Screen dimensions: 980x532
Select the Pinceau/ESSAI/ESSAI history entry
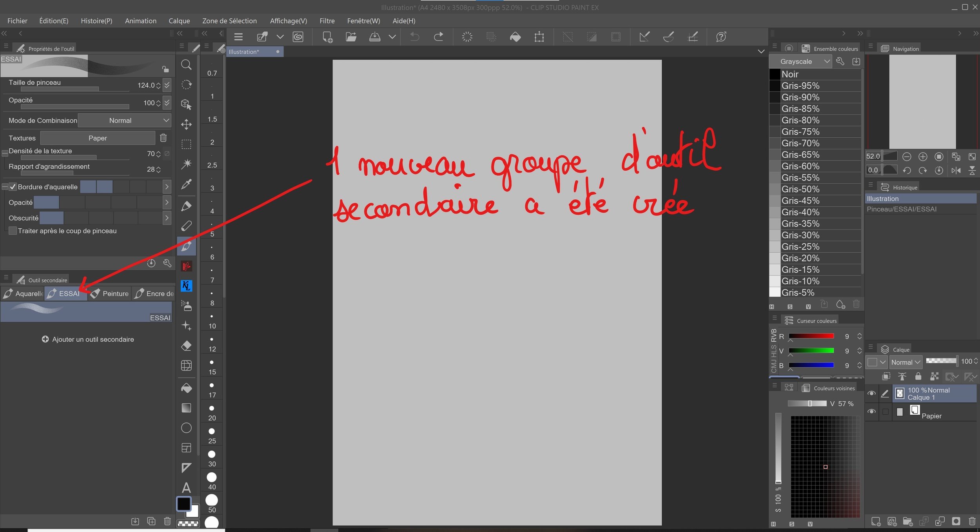point(902,209)
